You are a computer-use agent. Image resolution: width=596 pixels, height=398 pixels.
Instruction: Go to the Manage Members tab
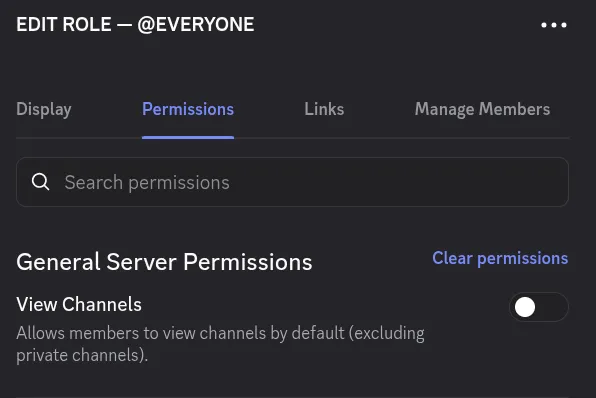coord(482,109)
